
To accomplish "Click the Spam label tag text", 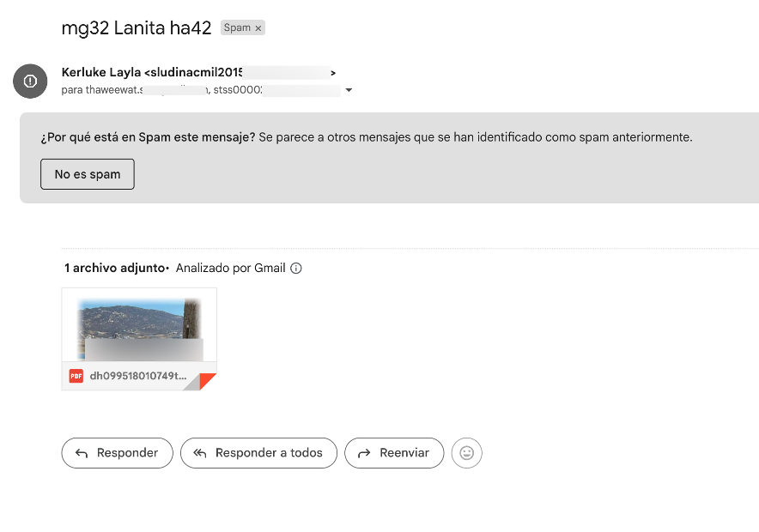I will [x=237, y=28].
